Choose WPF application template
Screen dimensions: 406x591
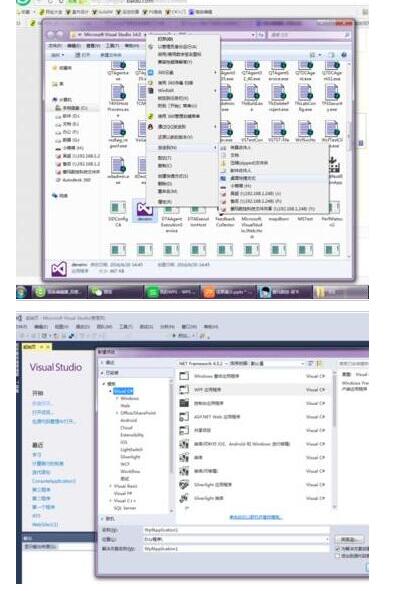(x=253, y=389)
